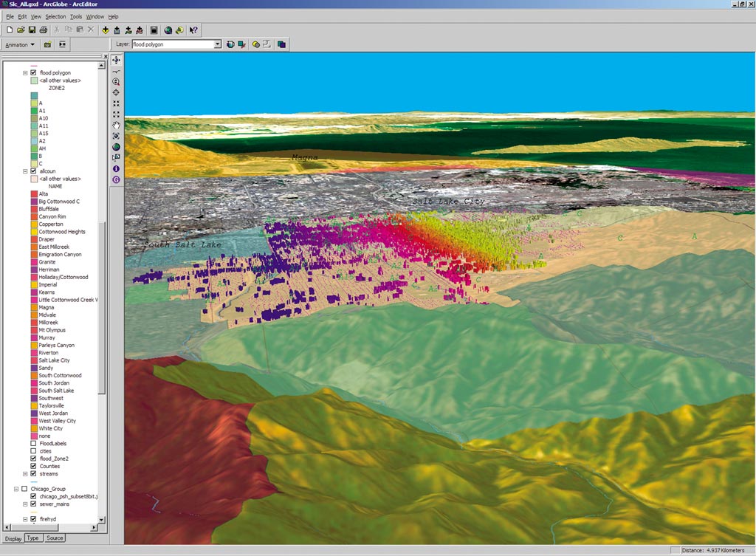Collapse the allcoun layer tree node

pos(24,171)
